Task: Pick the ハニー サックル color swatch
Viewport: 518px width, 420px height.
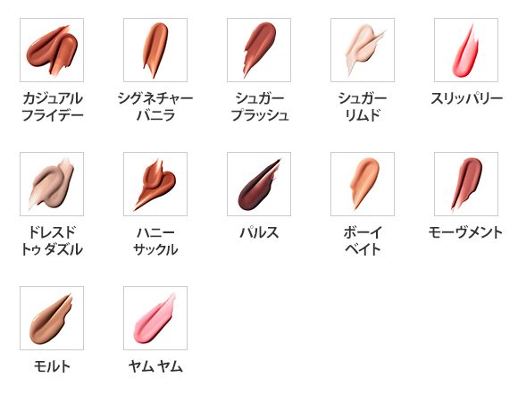Action: pos(155,184)
